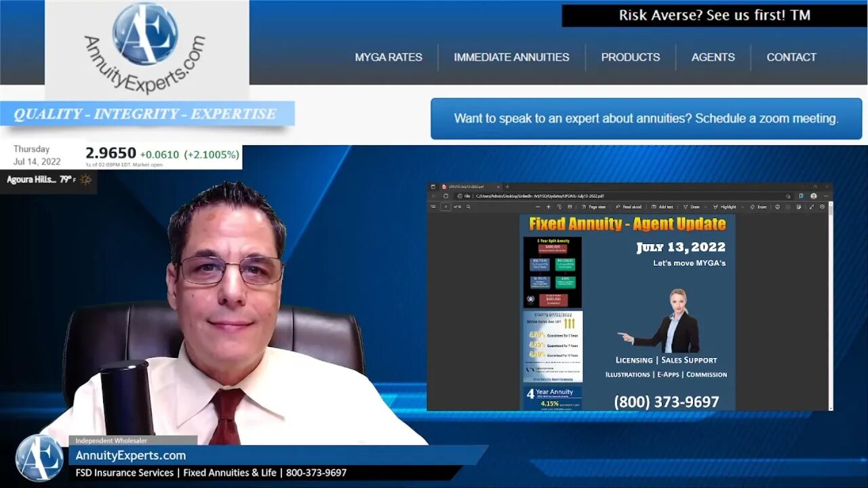Viewport: 868px width, 488px height.
Task: Click the PDF save icon
Action: tap(788, 207)
